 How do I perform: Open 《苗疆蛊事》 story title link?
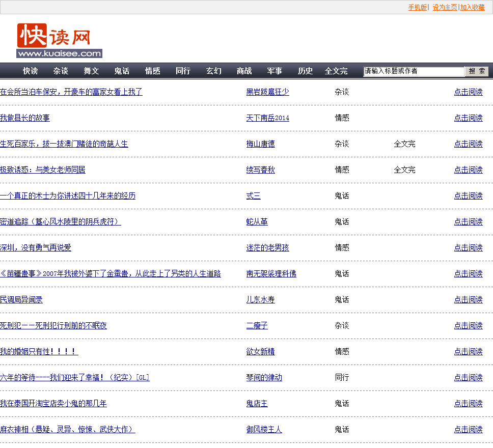tap(111, 273)
